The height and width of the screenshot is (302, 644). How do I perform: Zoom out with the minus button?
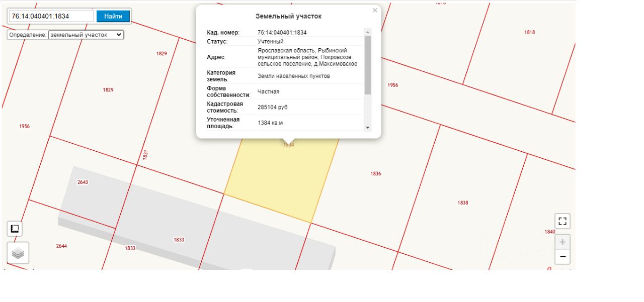click(x=562, y=257)
